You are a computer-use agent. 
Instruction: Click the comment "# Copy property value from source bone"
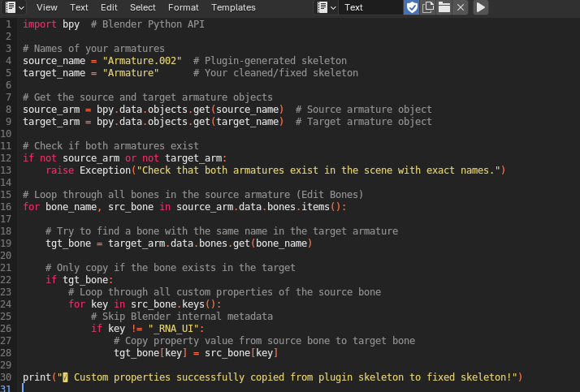click(x=265, y=341)
